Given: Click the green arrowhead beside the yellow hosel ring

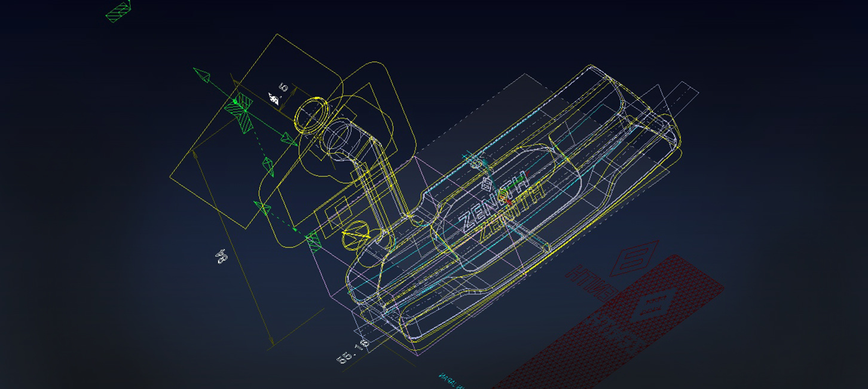Looking at the screenshot, I should (289, 139).
